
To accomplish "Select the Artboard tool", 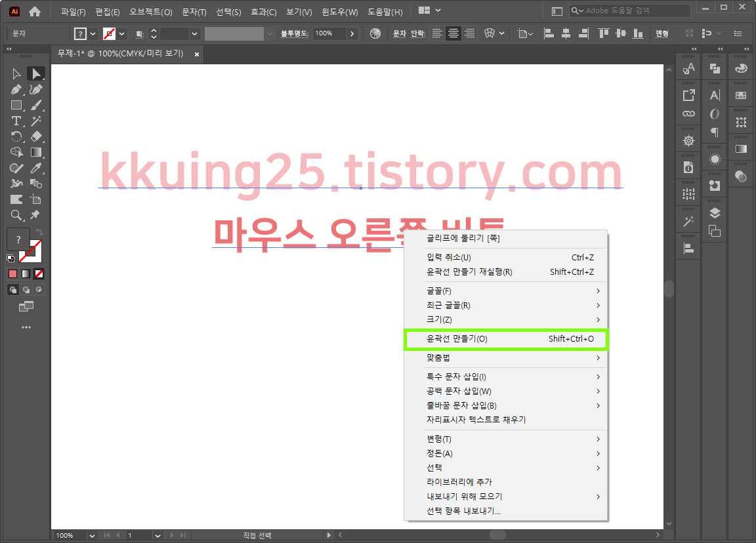I will coord(35,199).
